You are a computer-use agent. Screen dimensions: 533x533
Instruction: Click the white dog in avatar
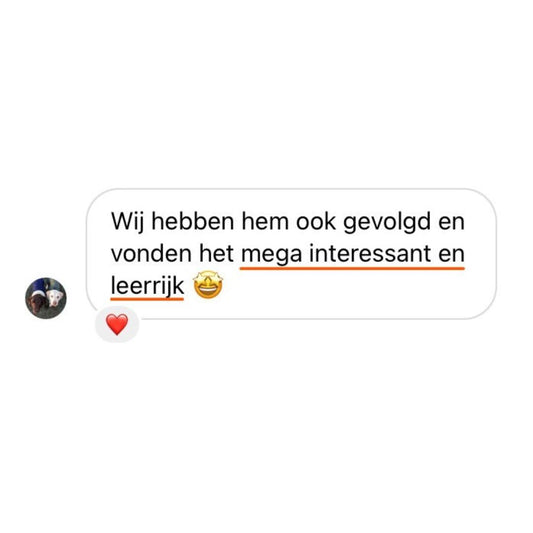pos(55,298)
